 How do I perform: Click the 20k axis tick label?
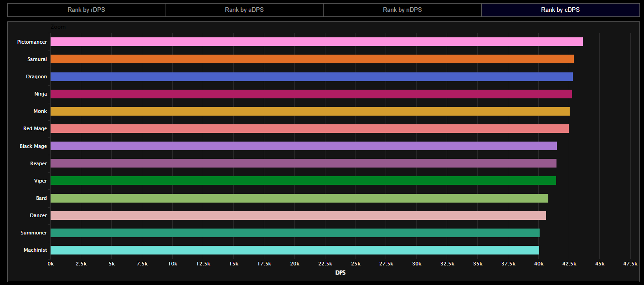[295, 264]
